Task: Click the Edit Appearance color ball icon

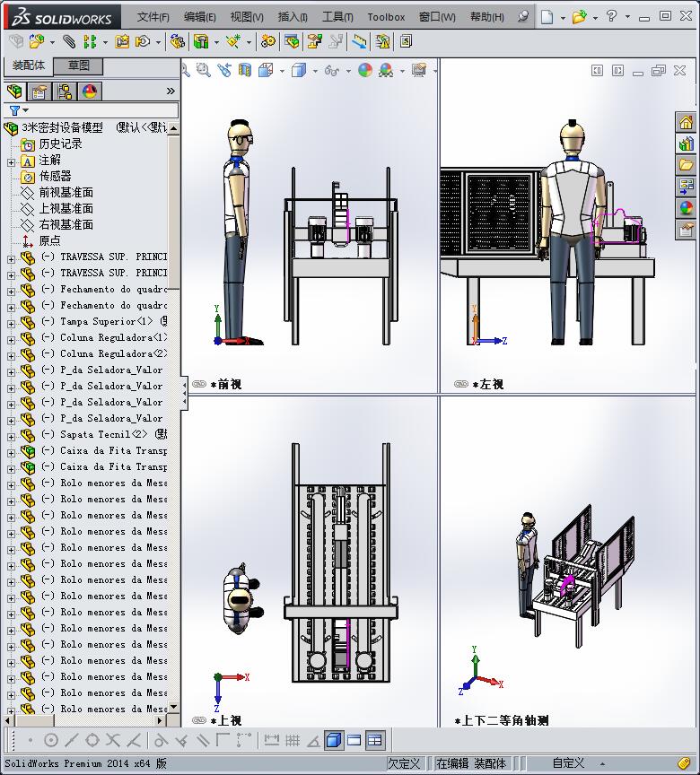Action: click(365, 70)
